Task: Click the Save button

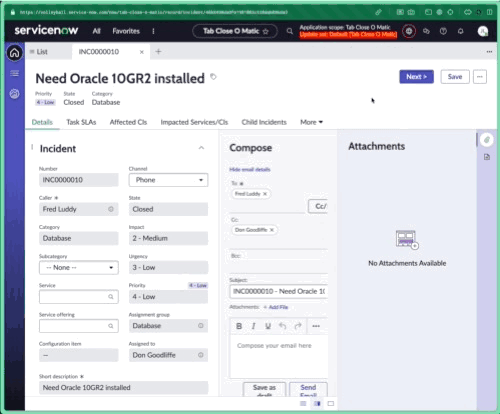Action: (x=455, y=77)
